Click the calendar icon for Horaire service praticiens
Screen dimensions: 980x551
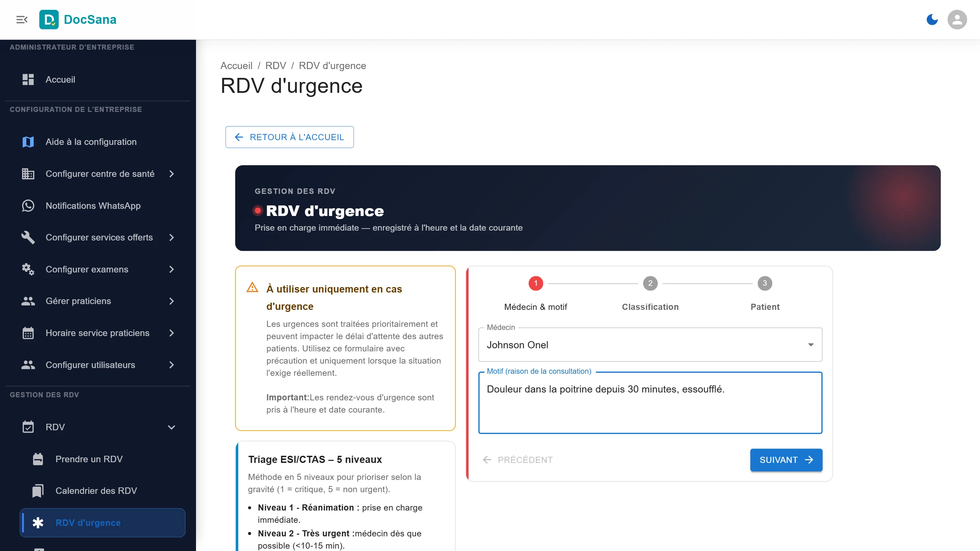click(x=28, y=333)
